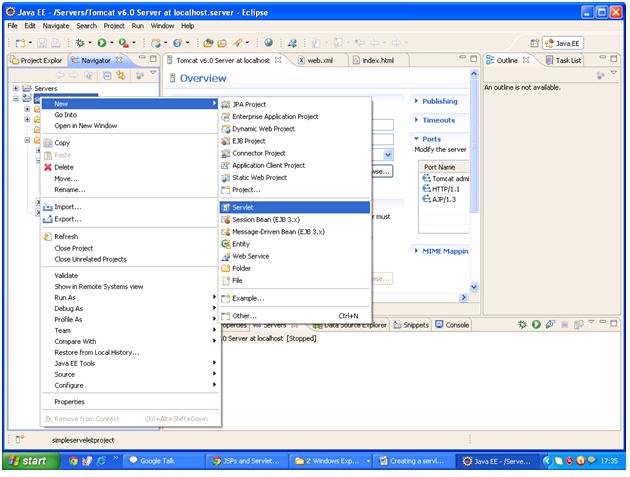Click the New wizard toolbar icon
630x477 pixels.
tap(20, 43)
